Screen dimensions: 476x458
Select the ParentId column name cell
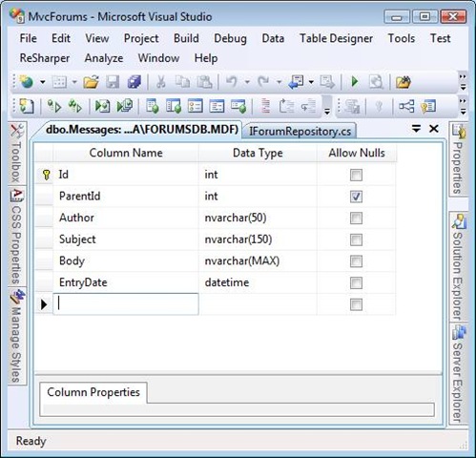[126, 197]
